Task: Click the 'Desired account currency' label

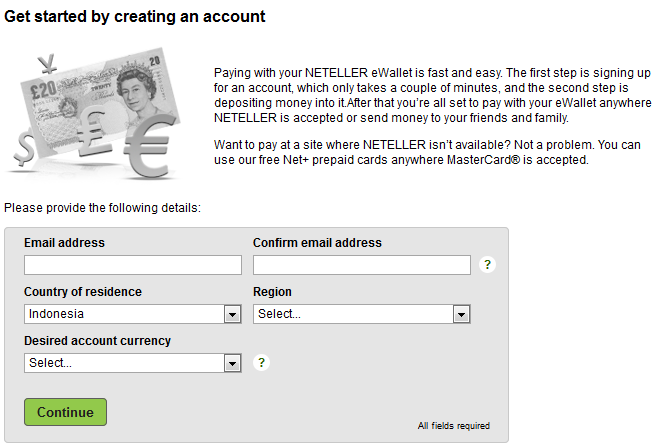Action: [x=97, y=341]
